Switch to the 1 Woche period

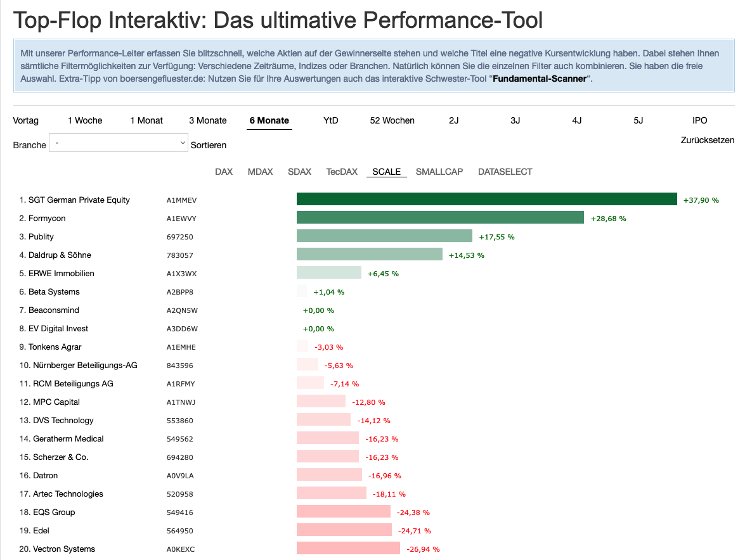point(85,120)
